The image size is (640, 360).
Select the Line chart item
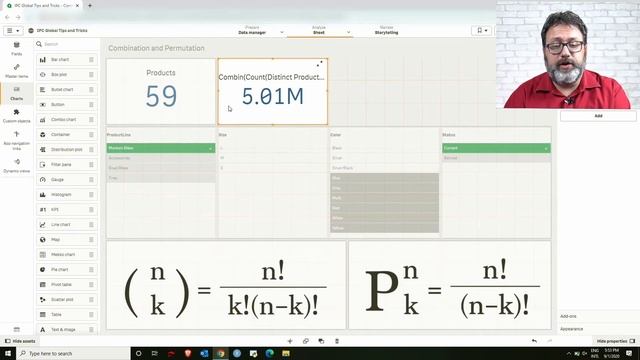click(67, 224)
